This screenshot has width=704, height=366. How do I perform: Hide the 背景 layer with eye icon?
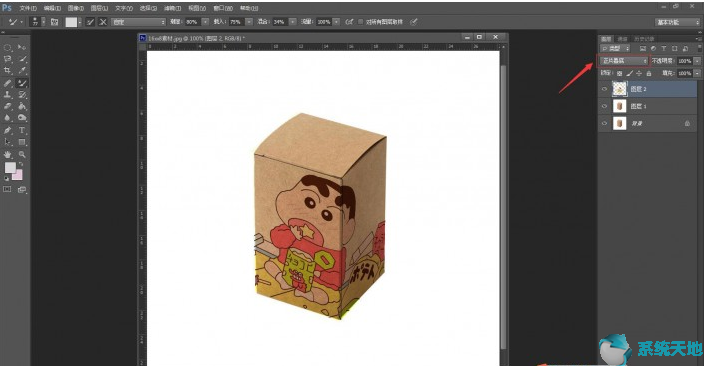604,123
